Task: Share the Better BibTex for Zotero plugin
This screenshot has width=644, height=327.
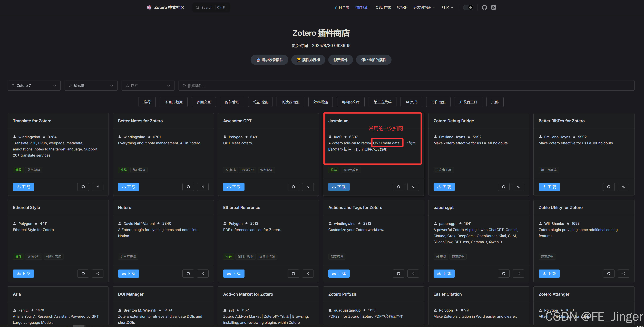Action: (623, 187)
